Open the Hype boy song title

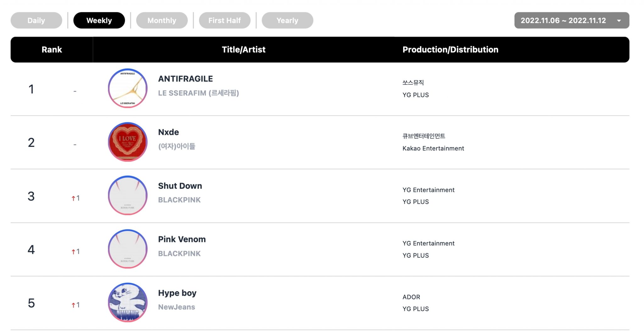point(177,293)
